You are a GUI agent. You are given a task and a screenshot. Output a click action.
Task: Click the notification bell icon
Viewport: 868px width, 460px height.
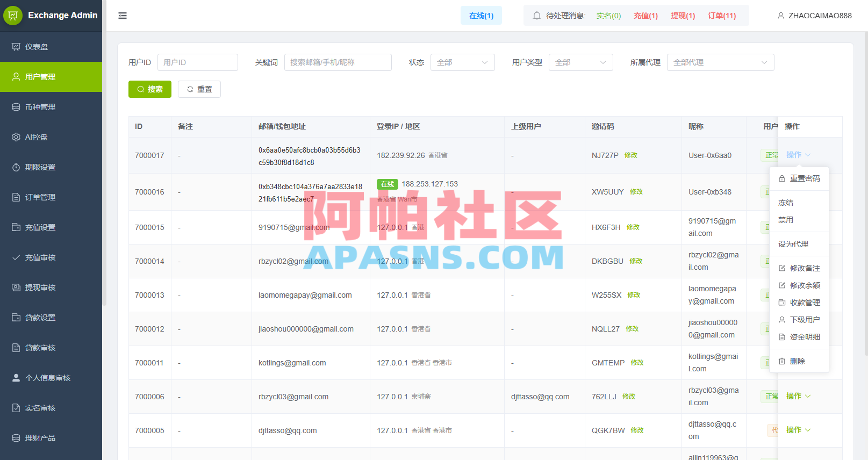(x=536, y=16)
